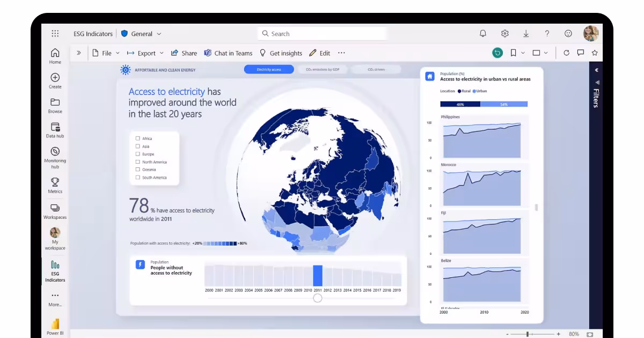Image resolution: width=644 pixels, height=338 pixels.
Task: Open Data hub in the sidebar
Action: (x=55, y=130)
